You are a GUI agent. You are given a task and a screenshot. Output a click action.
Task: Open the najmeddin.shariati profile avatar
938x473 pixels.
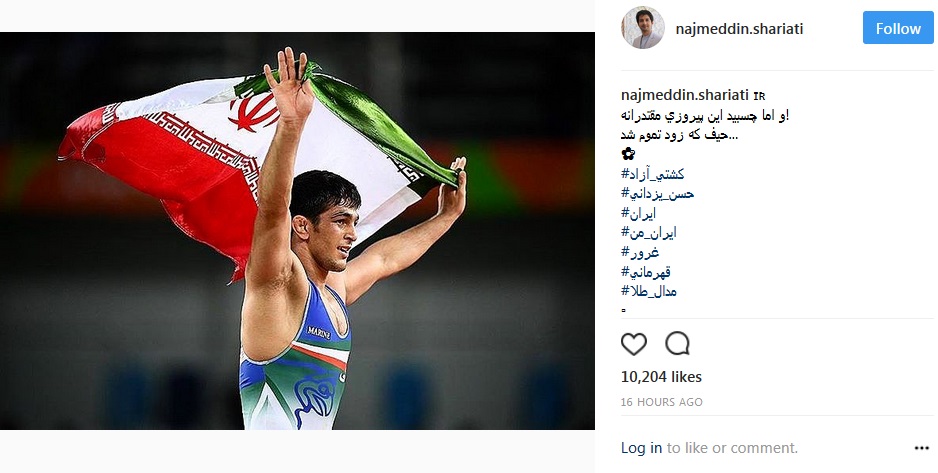pos(642,28)
